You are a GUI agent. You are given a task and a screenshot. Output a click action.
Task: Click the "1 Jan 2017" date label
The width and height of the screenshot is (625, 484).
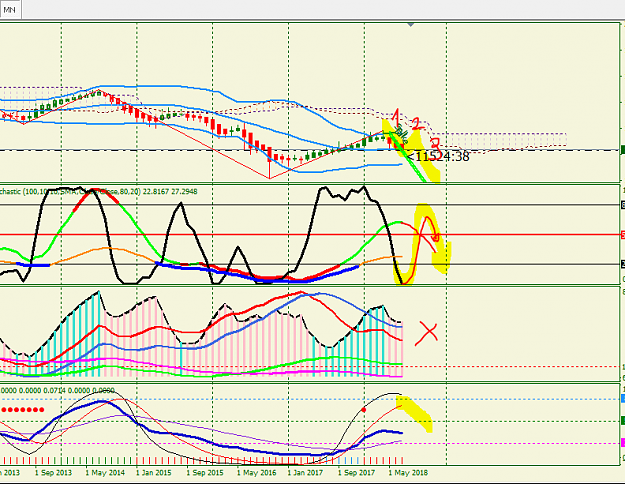(305, 473)
